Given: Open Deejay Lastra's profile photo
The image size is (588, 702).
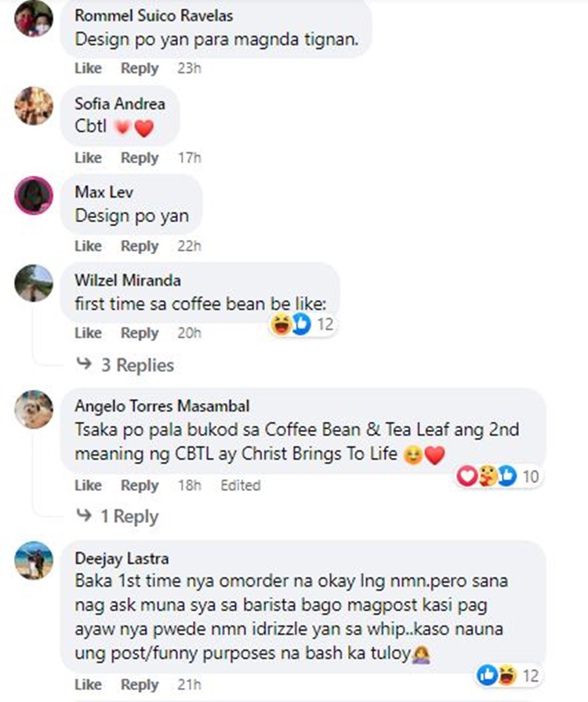Looking at the screenshot, I should tap(34, 561).
